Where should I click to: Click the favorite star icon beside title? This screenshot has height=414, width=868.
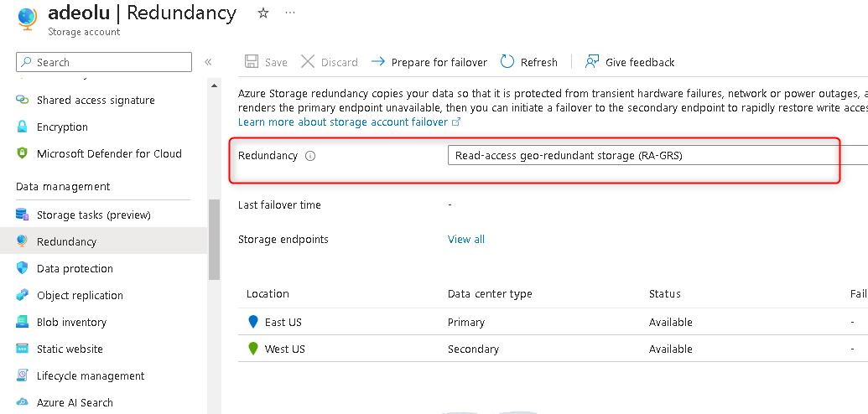click(x=263, y=13)
